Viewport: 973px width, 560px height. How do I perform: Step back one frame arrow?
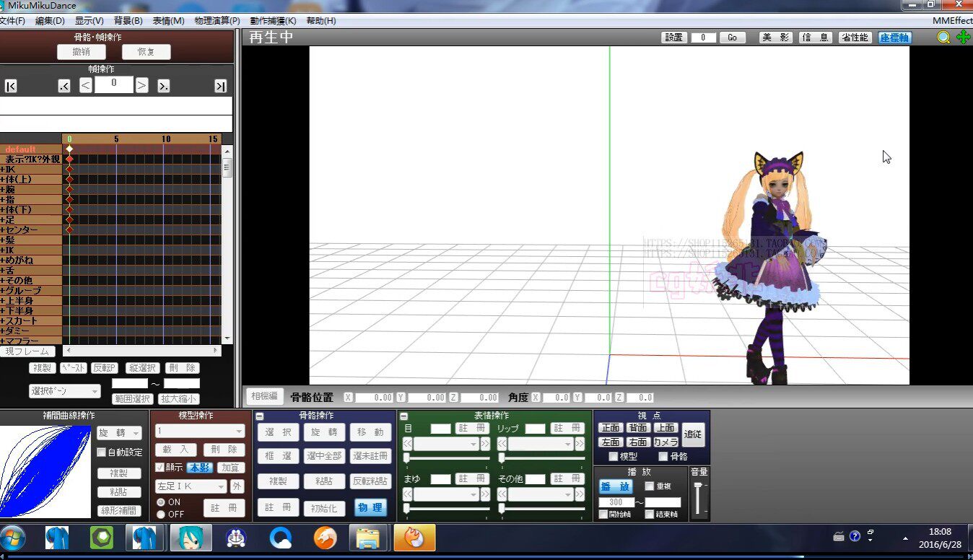click(x=85, y=85)
